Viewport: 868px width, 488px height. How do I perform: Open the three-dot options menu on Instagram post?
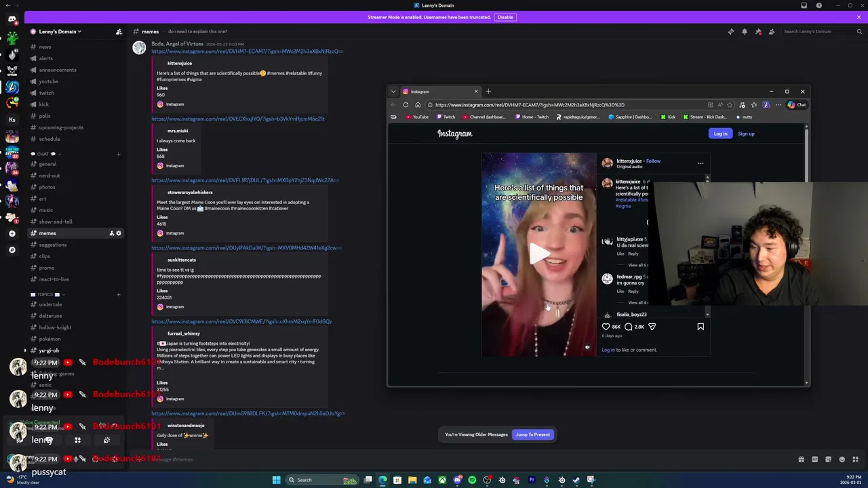pyautogui.click(x=701, y=163)
